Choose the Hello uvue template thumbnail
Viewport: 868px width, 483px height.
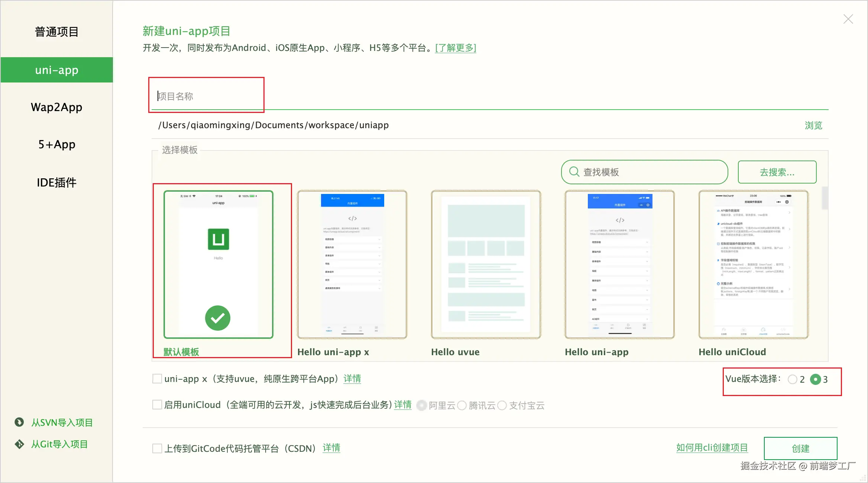pyautogui.click(x=486, y=265)
